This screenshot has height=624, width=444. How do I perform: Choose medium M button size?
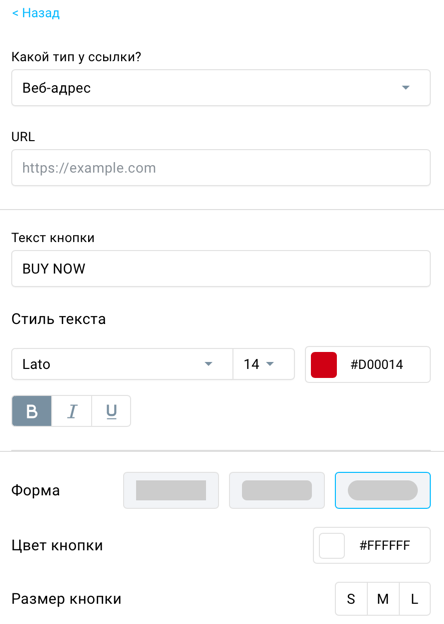(x=383, y=599)
